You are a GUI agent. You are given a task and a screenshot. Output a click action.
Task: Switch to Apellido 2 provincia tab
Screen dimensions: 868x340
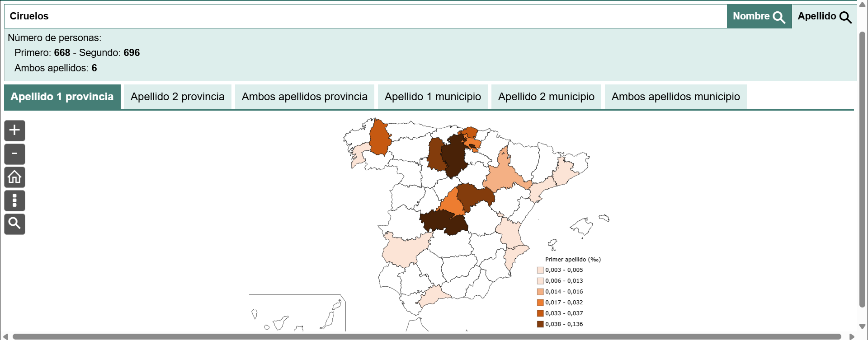pos(178,97)
